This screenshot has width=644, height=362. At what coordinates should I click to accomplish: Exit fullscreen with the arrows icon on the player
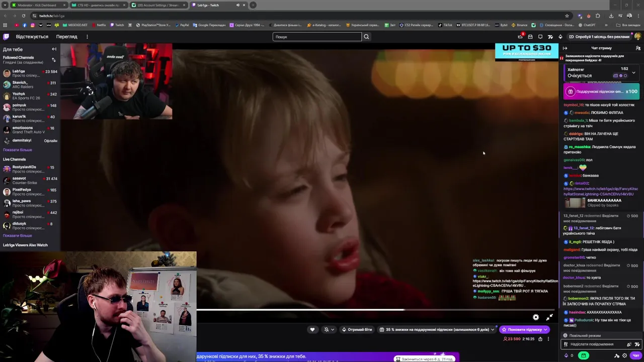[x=549, y=317]
